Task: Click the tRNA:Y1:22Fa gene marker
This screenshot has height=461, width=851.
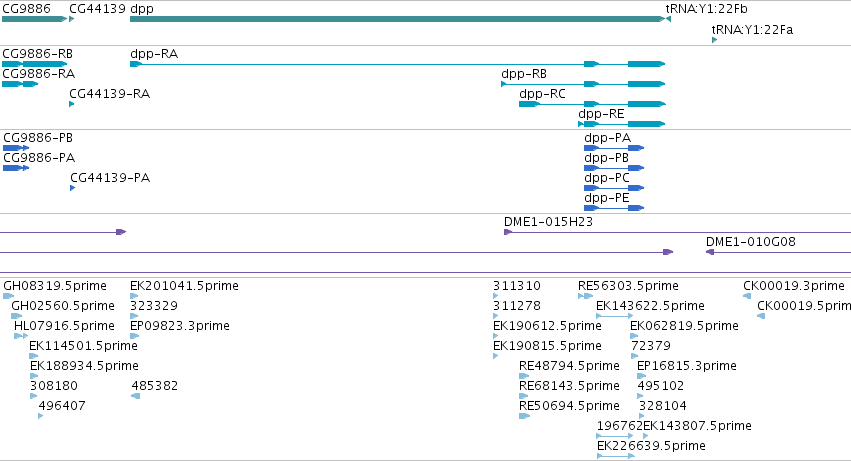Action: [x=714, y=40]
